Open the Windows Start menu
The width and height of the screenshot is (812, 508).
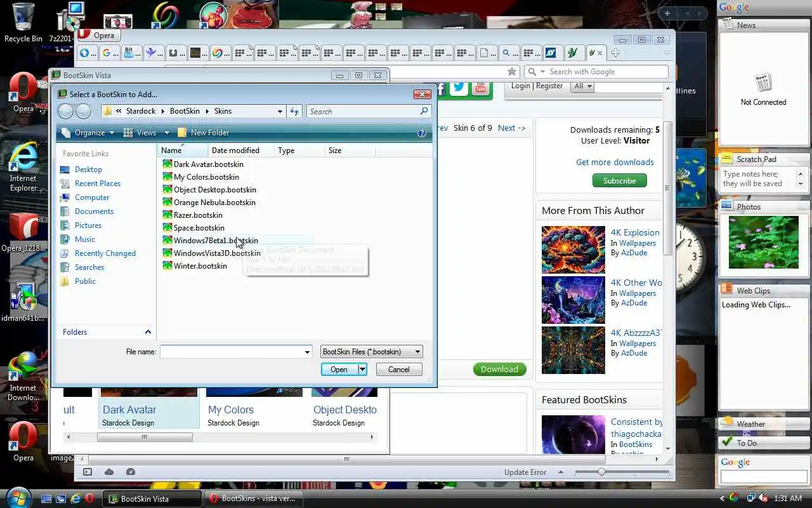(x=18, y=497)
